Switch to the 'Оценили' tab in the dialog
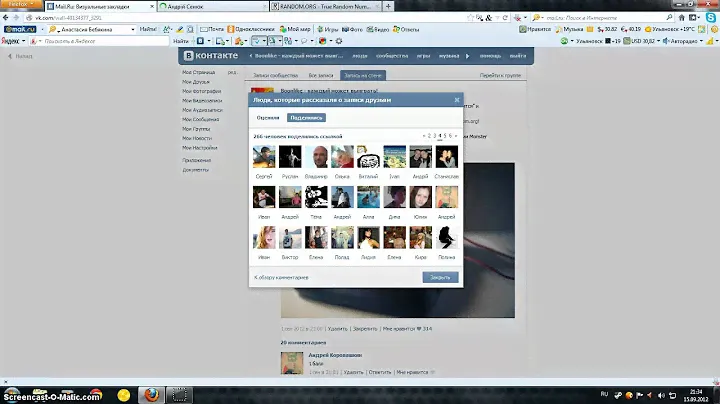This screenshot has width=720, height=404. (x=267, y=117)
